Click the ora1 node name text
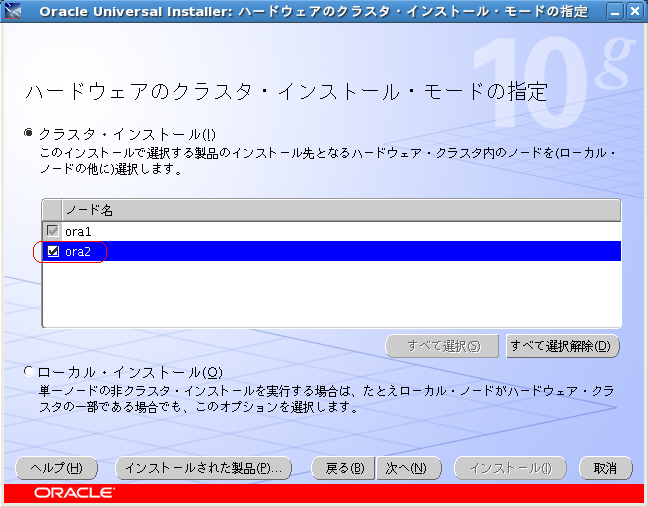 [78, 231]
